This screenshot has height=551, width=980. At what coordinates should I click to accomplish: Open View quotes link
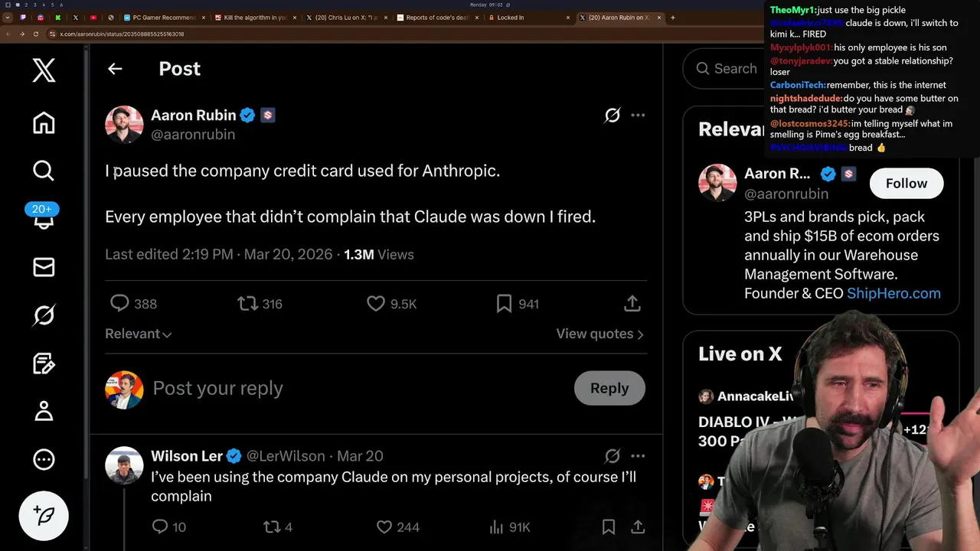pos(599,334)
